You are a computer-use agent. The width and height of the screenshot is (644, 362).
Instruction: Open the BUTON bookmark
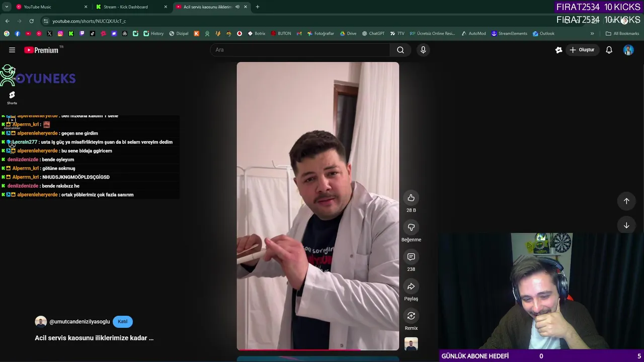(281, 34)
